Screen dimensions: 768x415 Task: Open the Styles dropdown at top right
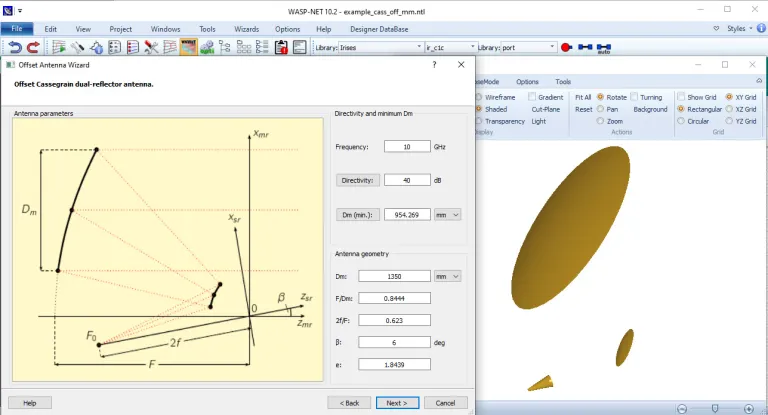pyautogui.click(x=739, y=28)
